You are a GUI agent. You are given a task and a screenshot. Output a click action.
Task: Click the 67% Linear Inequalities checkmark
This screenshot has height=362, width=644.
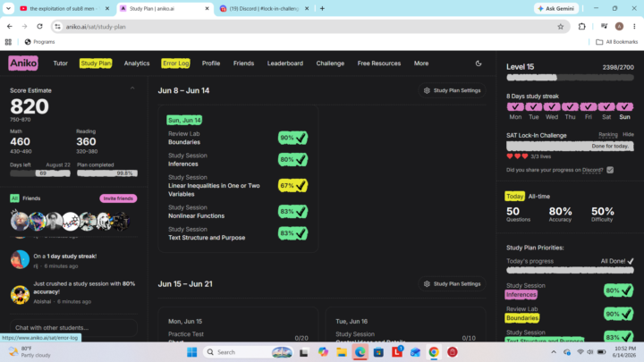tap(292, 186)
